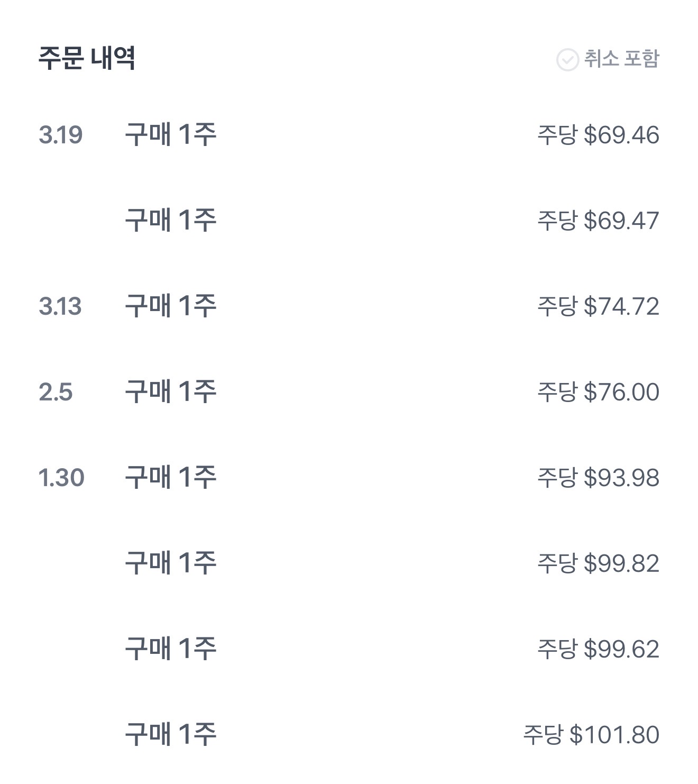Screen dimensions: 698x784
Task: Open the 구매 1주 order at $99.62
Action: point(171,649)
